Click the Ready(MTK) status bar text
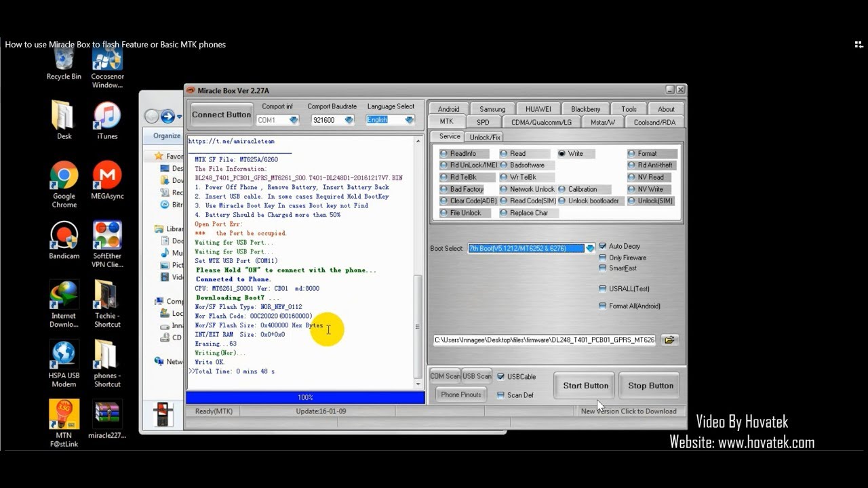Image resolution: width=868 pixels, height=488 pixels. pos(214,411)
